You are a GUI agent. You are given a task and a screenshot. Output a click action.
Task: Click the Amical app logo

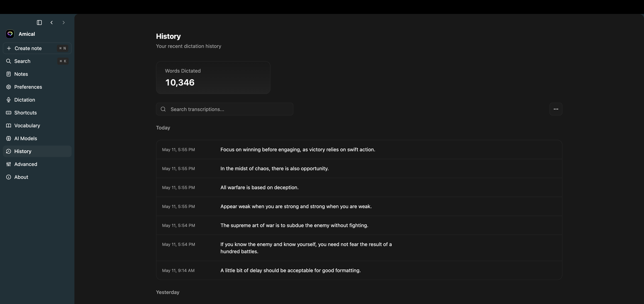pyautogui.click(x=10, y=34)
